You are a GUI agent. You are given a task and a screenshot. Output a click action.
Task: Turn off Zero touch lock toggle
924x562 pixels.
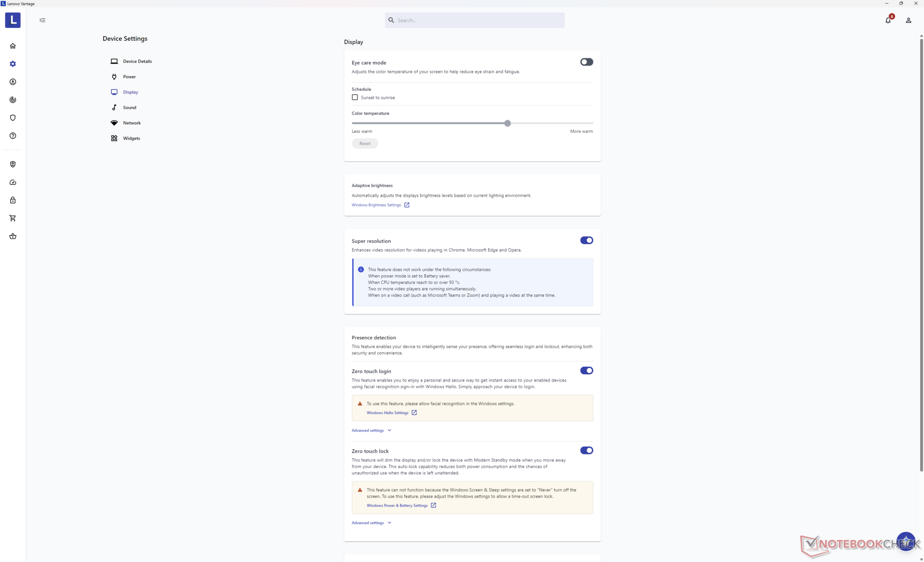point(586,451)
